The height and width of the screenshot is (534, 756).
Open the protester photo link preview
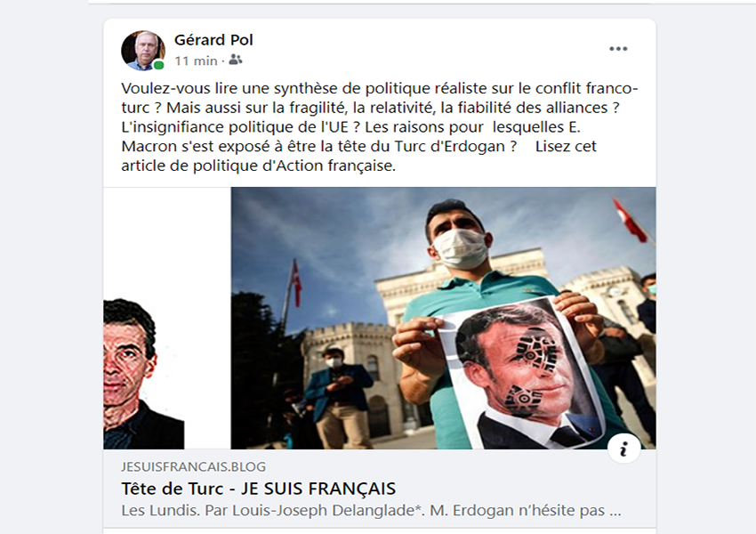(443, 318)
